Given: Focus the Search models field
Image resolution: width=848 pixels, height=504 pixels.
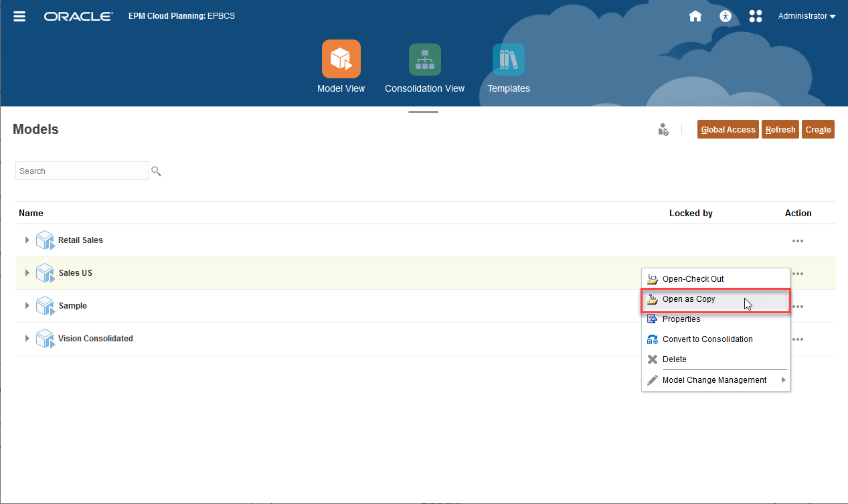Looking at the screenshot, I should [82, 171].
